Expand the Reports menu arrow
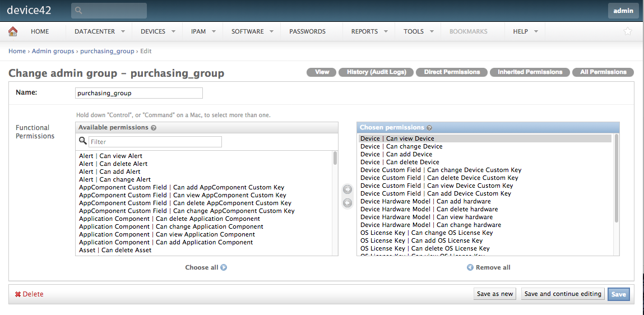Screen dimensions: 644x315 pyautogui.click(x=386, y=31)
